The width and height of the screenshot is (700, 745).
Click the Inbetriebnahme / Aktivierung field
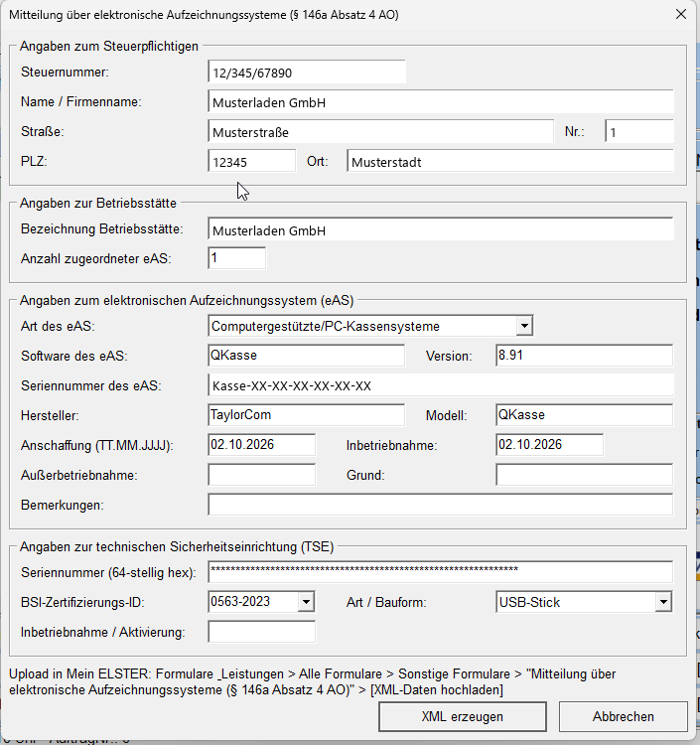(262, 632)
